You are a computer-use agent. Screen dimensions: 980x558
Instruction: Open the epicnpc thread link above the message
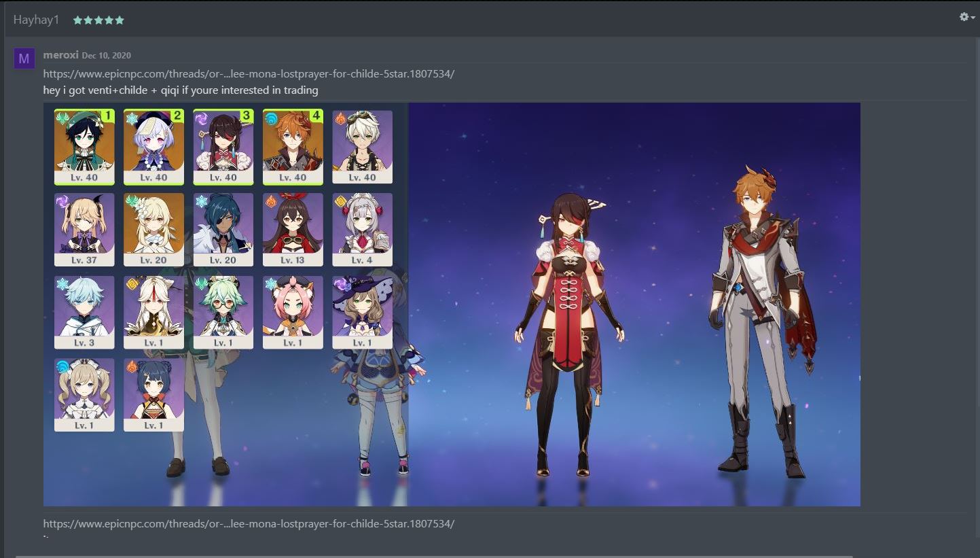(x=249, y=73)
